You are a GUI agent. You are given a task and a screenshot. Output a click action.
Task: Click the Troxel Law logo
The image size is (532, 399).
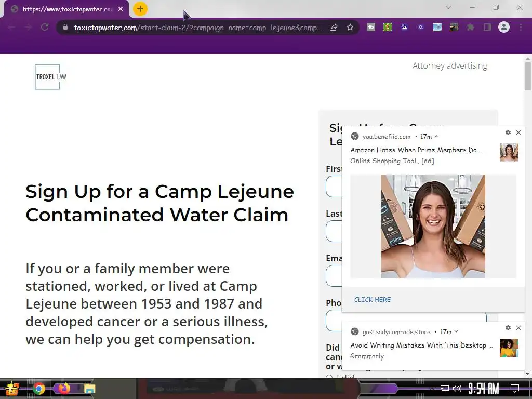[x=51, y=77]
